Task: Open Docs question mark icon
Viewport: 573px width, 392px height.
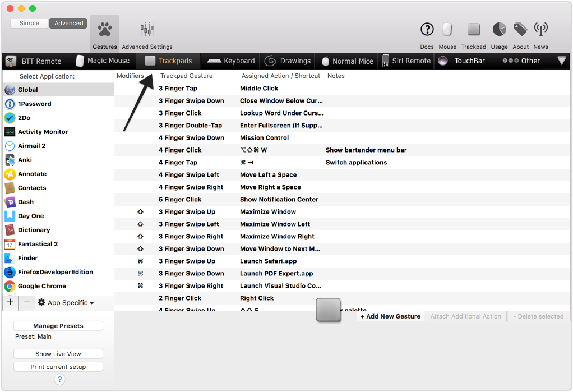Action: point(427,29)
